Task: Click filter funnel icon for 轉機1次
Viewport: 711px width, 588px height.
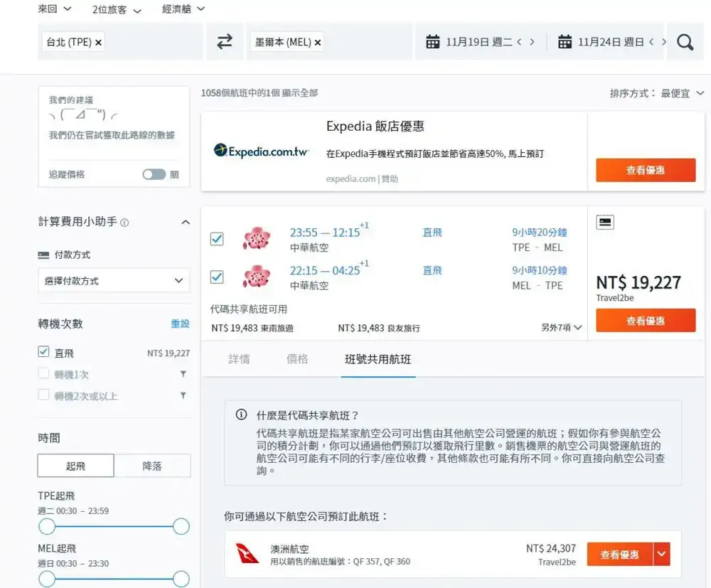Action: (x=183, y=374)
